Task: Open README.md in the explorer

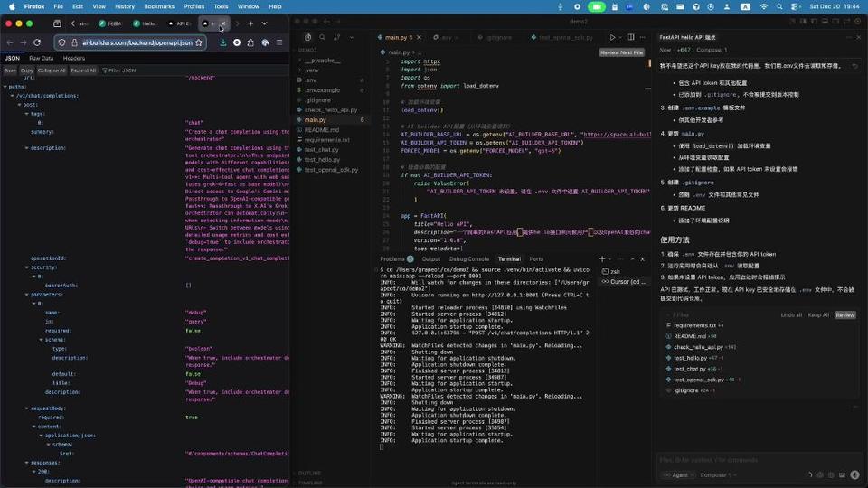Action: (x=322, y=130)
